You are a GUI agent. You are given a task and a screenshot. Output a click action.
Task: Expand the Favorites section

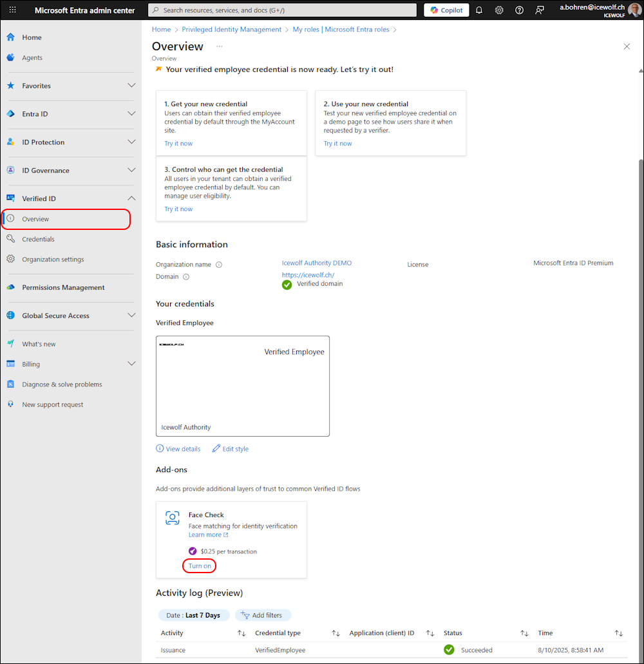[x=131, y=86]
